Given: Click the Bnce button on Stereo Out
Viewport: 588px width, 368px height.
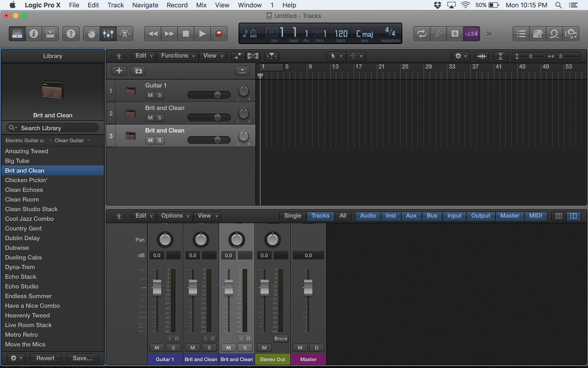Looking at the screenshot, I should pyautogui.click(x=281, y=339).
